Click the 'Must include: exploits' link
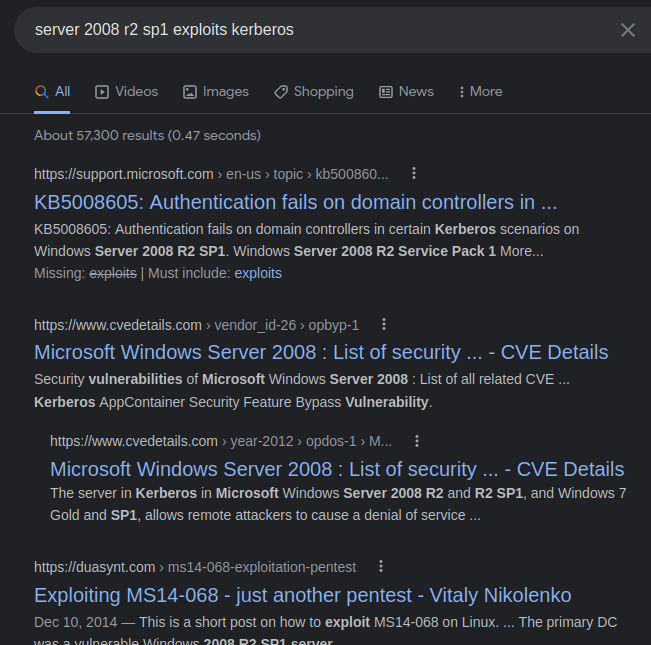 258,273
